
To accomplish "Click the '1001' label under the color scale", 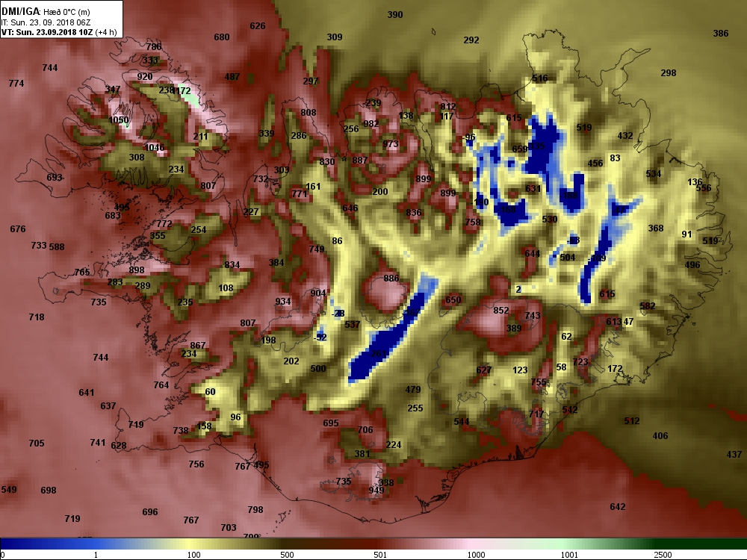I will pyautogui.click(x=569, y=555).
